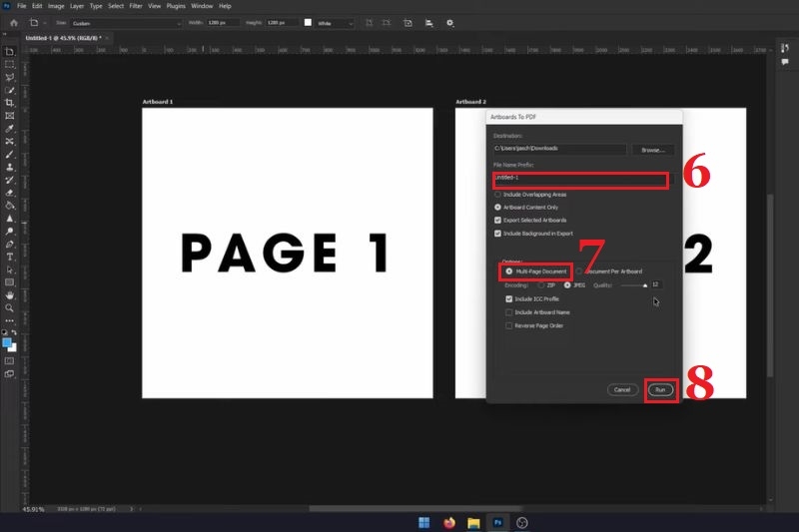Click the Artboard 2 label
This screenshot has width=799, height=532.
coord(470,102)
